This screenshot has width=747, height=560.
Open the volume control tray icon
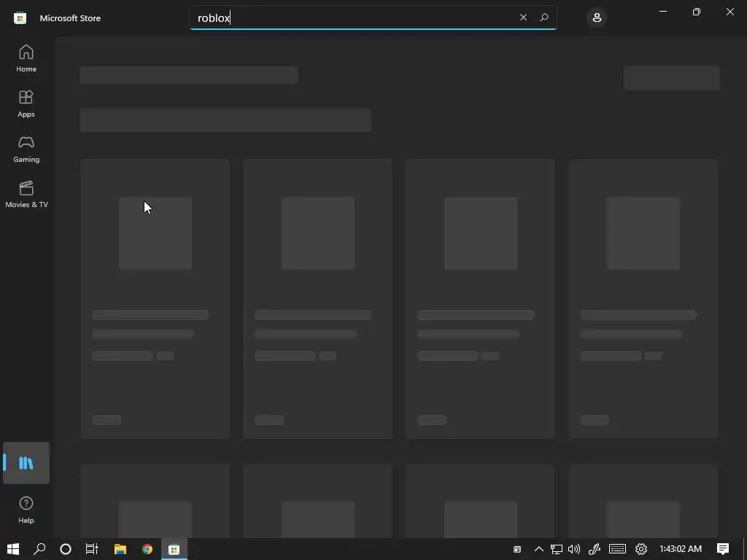point(574,549)
